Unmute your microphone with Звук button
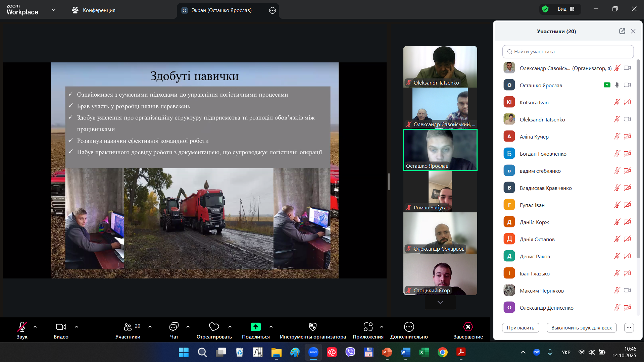 click(x=22, y=327)
